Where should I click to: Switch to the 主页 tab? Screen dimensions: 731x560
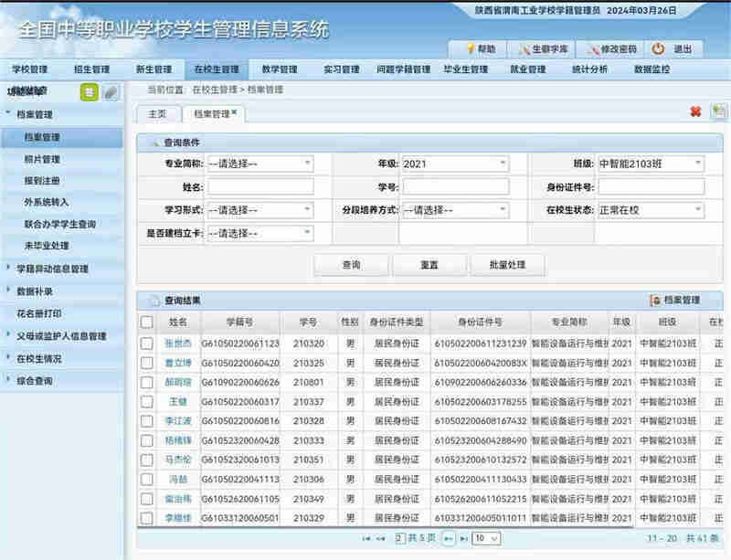pos(157,113)
